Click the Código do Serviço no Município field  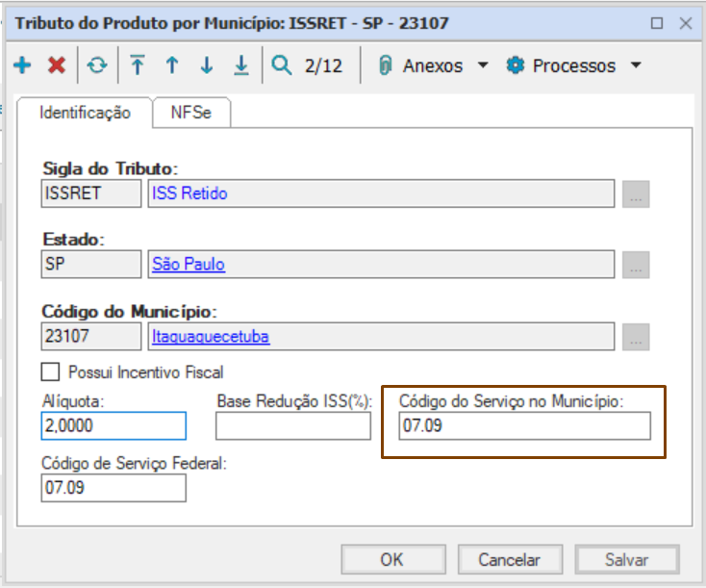pos(524,425)
